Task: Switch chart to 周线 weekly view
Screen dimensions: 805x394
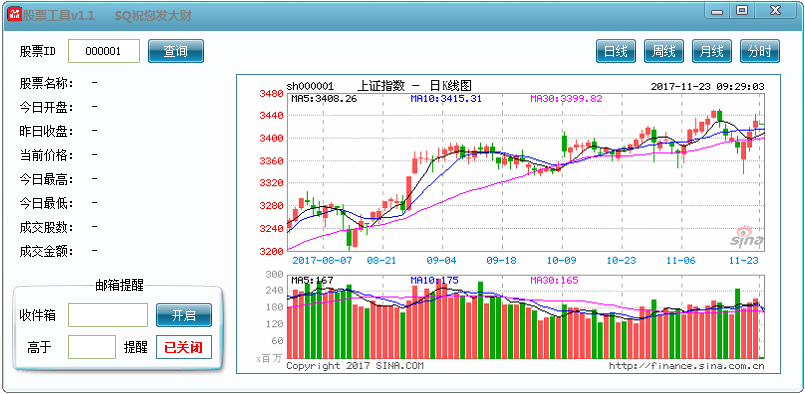Action: pos(664,51)
